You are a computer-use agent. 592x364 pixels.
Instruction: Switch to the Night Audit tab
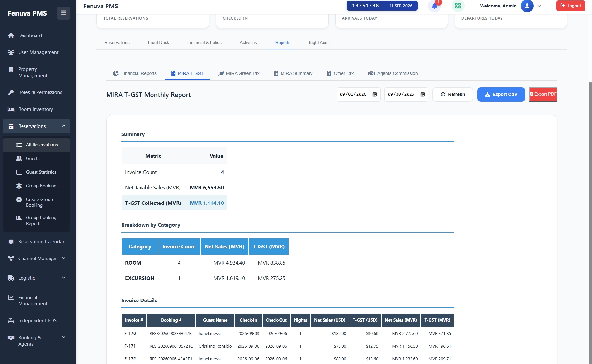pyautogui.click(x=319, y=43)
